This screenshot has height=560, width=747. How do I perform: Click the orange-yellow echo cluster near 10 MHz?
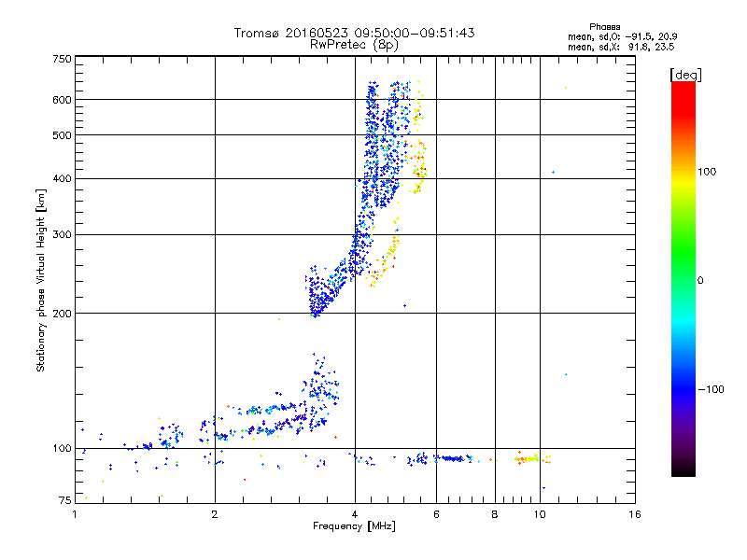pos(532,458)
